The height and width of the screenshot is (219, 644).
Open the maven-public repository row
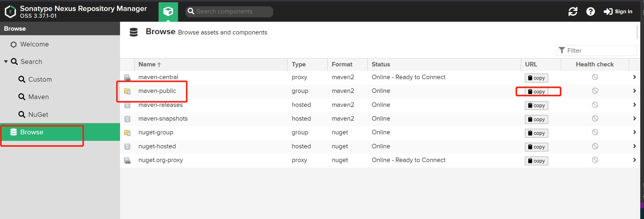tap(380, 91)
